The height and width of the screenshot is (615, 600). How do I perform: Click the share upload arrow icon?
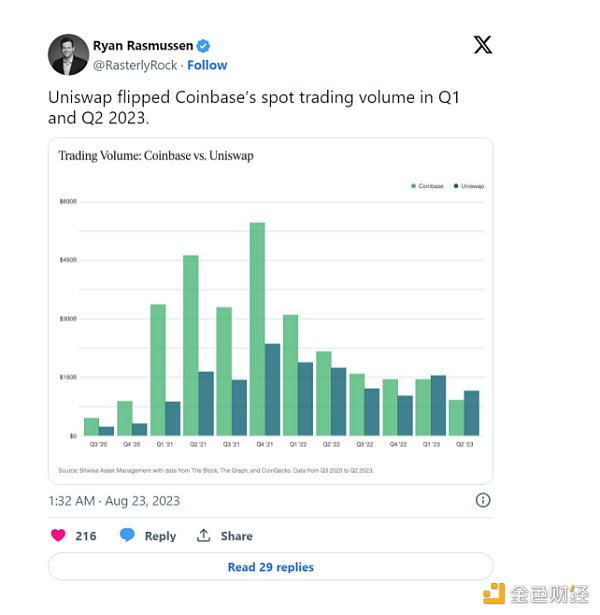[x=203, y=535]
